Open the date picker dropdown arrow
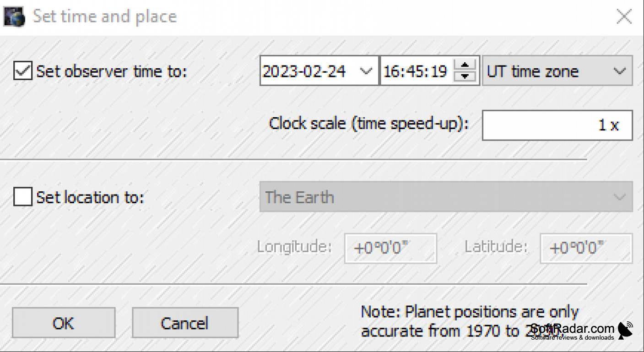 click(366, 71)
